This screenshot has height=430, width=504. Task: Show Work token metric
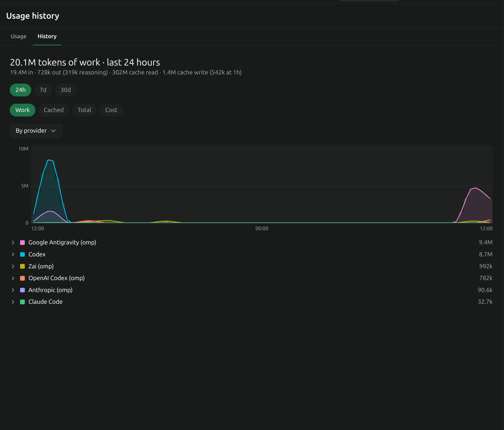tap(23, 110)
